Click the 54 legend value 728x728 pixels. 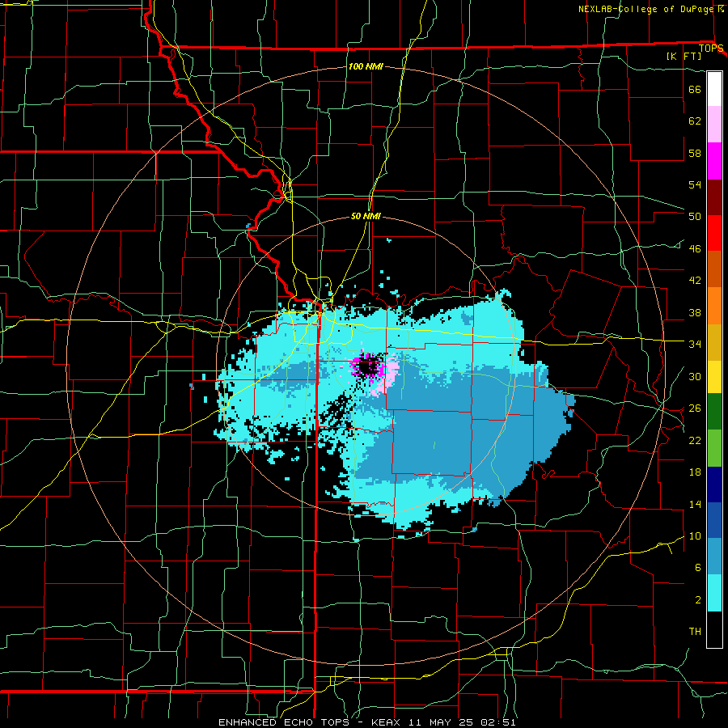pyautogui.click(x=695, y=184)
